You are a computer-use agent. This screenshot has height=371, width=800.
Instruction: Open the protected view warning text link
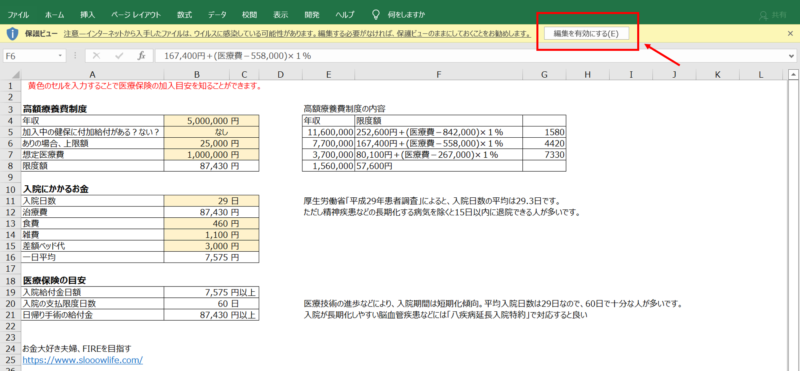297,34
